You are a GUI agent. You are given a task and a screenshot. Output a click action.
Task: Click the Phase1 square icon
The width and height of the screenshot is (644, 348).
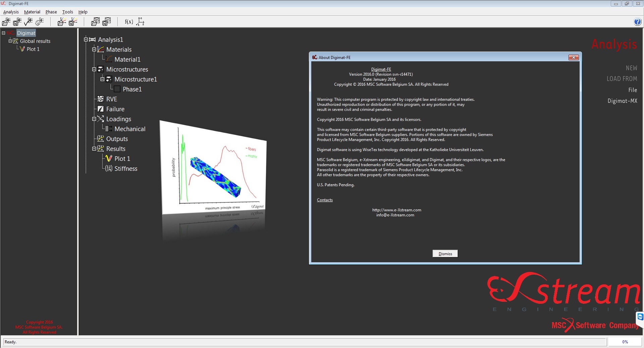point(117,89)
